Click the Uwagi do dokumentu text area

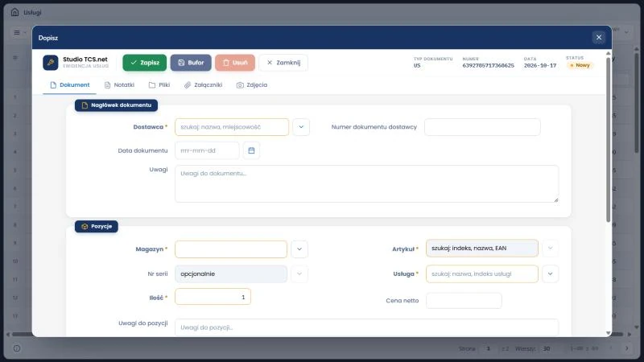(x=367, y=184)
